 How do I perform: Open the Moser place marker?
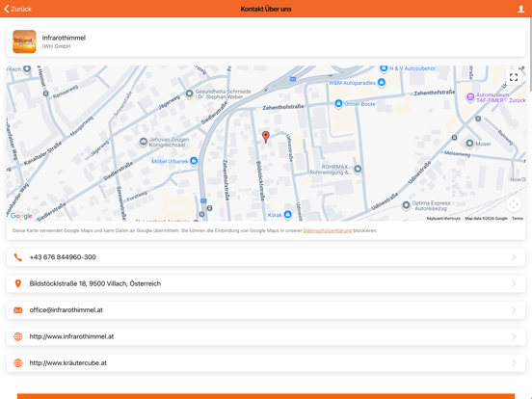pyautogui.click(x=469, y=144)
